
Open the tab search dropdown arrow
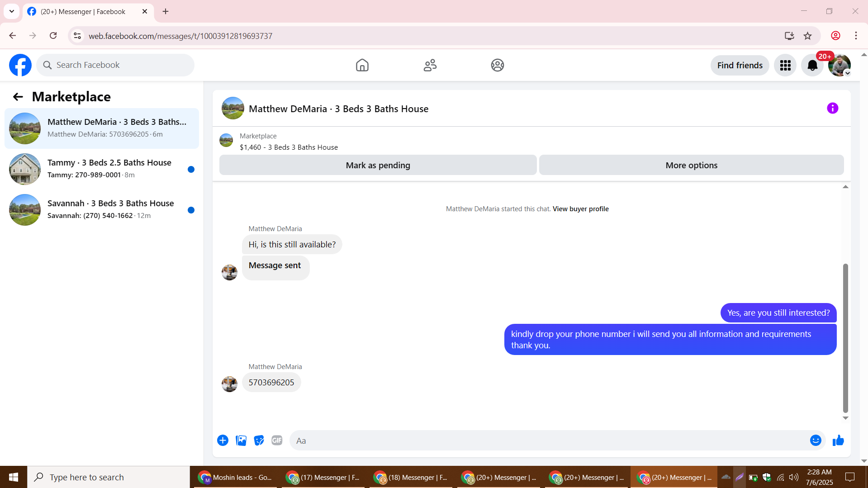point(12,11)
